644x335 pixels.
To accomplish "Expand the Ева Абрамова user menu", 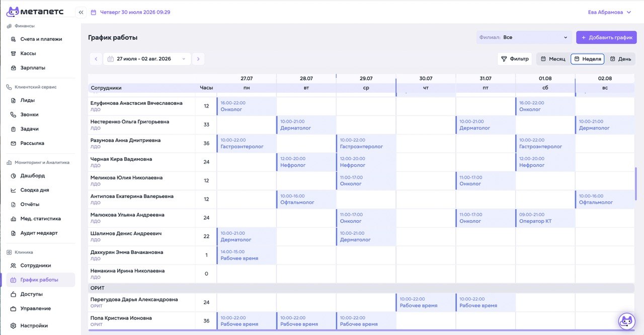I will (x=609, y=12).
